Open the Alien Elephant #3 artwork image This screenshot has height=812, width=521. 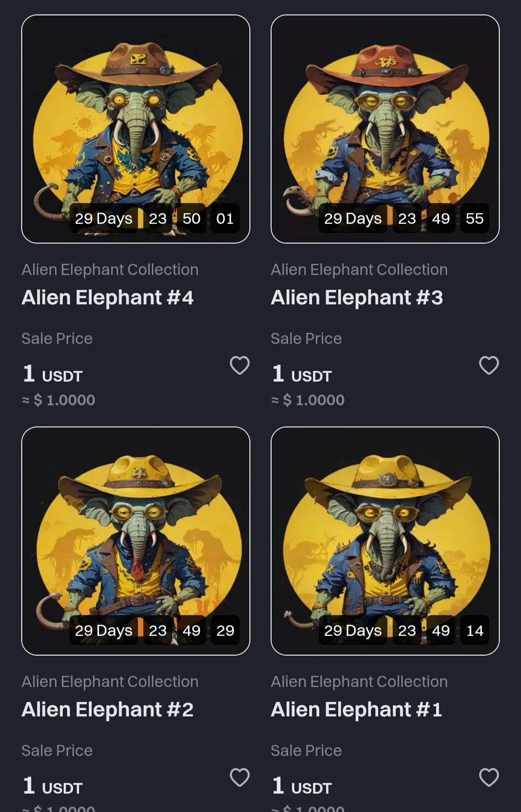(x=385, y=129)
